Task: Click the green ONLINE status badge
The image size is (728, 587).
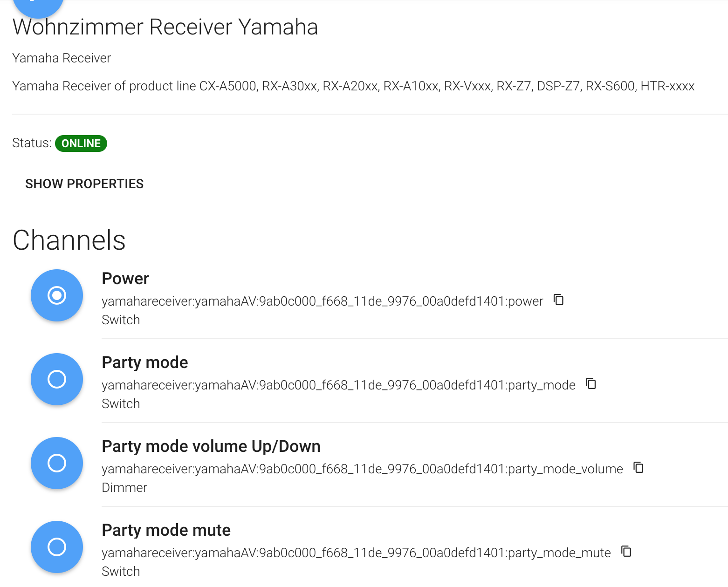Action: pos(81,143)
